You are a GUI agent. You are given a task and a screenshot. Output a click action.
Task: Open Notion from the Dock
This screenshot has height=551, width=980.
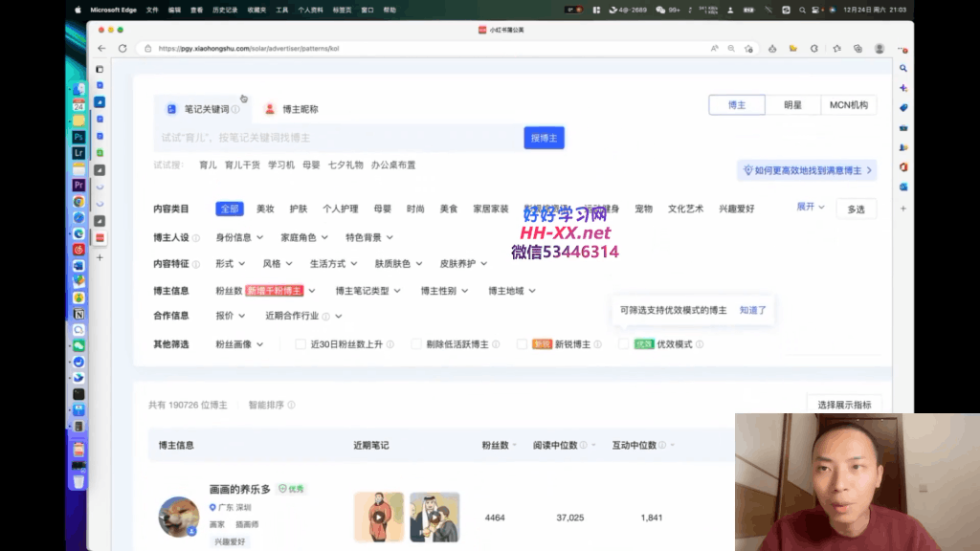pyautogui.click(x=78, y=314)
